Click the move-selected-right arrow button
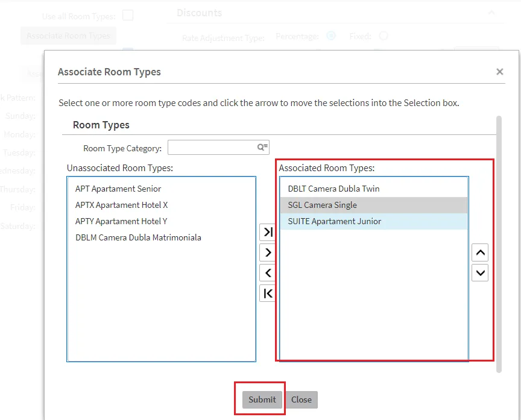 click(x=268, y=252)
